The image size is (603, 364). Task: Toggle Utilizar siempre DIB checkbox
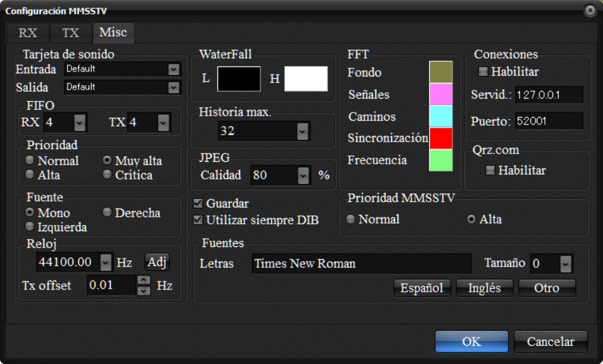[198, 220]
